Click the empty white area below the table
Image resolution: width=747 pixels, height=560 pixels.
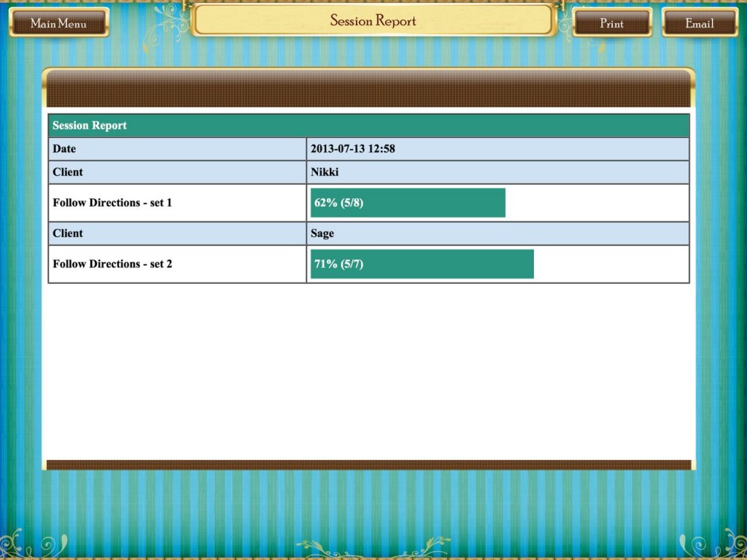point(368,372)
